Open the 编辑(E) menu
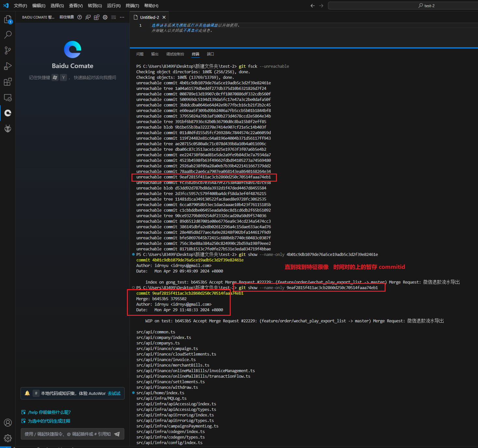Screen dimensions: 478x448 [x=39, y=6]
